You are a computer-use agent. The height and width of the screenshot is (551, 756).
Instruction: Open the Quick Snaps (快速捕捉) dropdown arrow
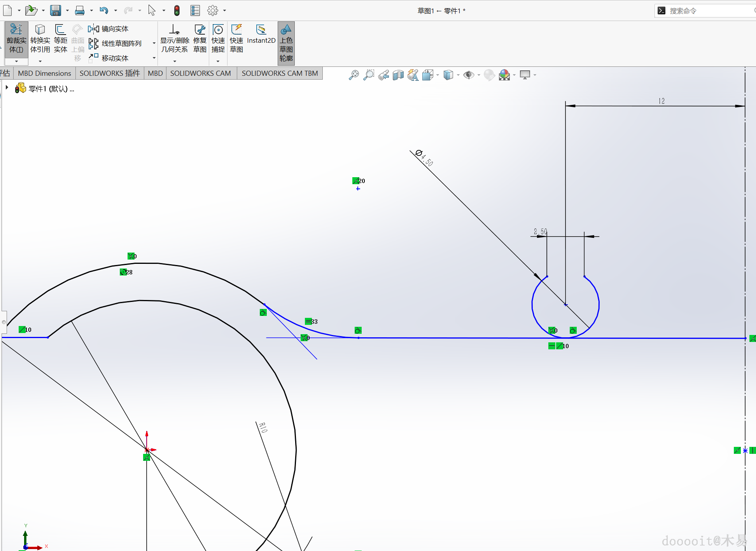(x=218, y=61)
